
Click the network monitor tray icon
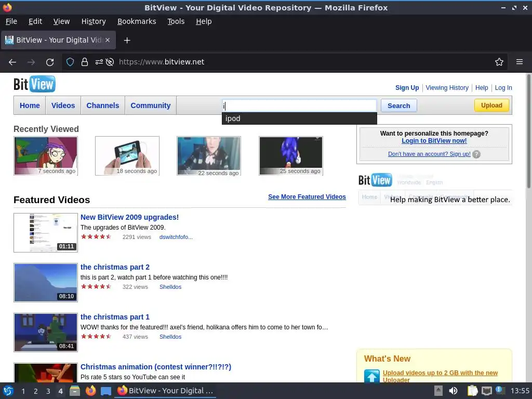click(486, 391)
